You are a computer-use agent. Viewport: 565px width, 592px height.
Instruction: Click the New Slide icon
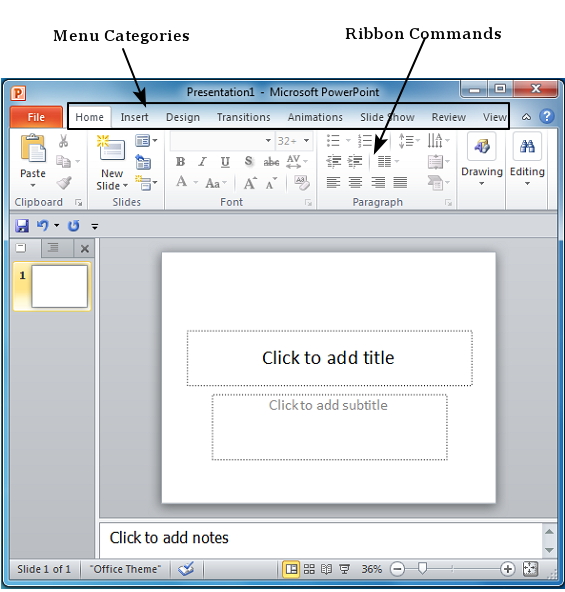pyautogui.click(x=111, y=148)
